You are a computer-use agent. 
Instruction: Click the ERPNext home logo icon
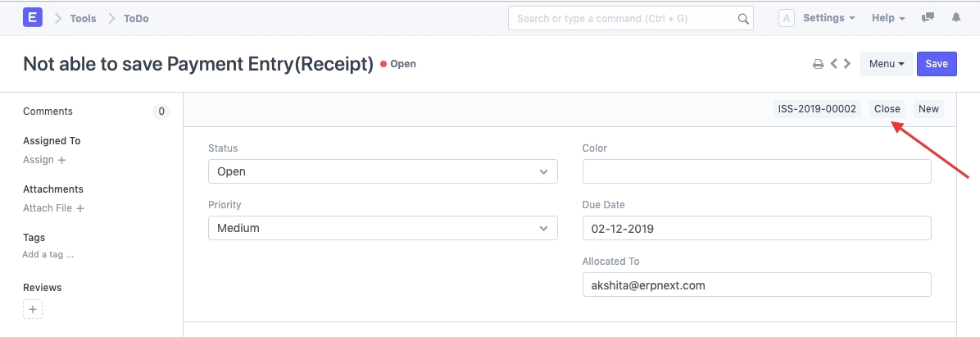click(34, 18)
